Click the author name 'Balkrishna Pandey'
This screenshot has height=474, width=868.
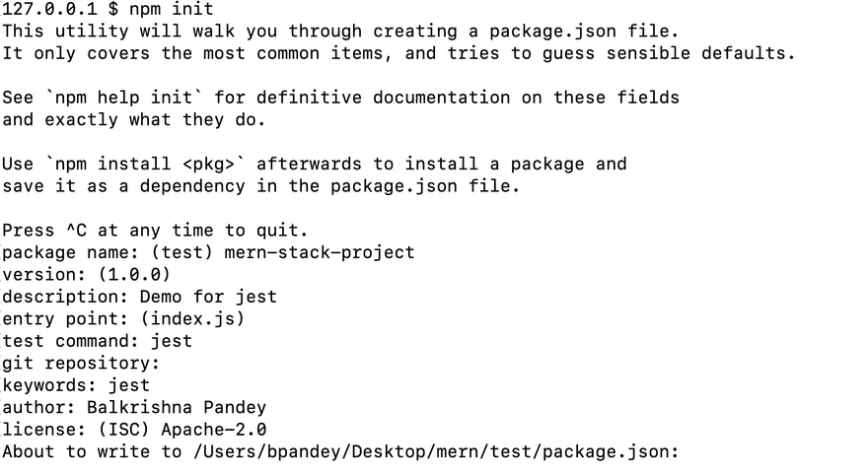tap(177, 407)
